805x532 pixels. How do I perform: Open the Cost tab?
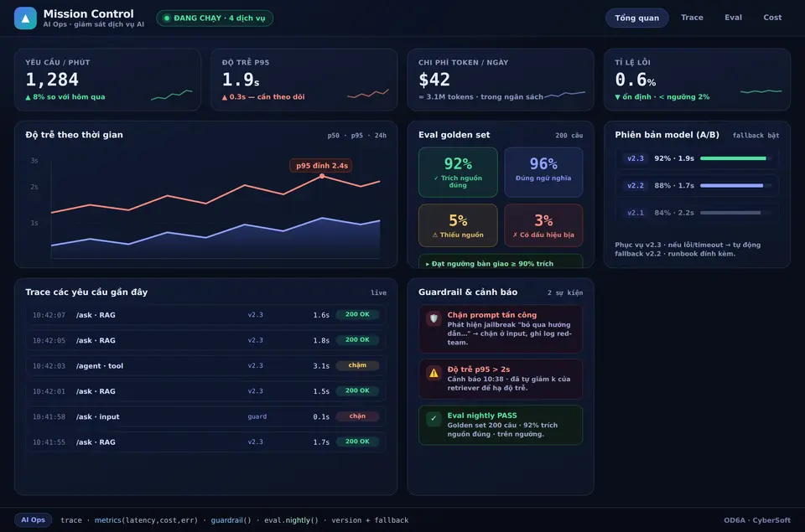[x=772, y=18]
